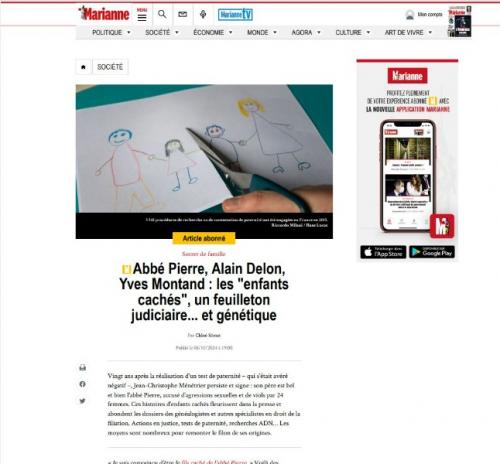The width and height of the screenshot is (500, 464).
Task: Click the App Store download button
Action: tap(383, 252)
